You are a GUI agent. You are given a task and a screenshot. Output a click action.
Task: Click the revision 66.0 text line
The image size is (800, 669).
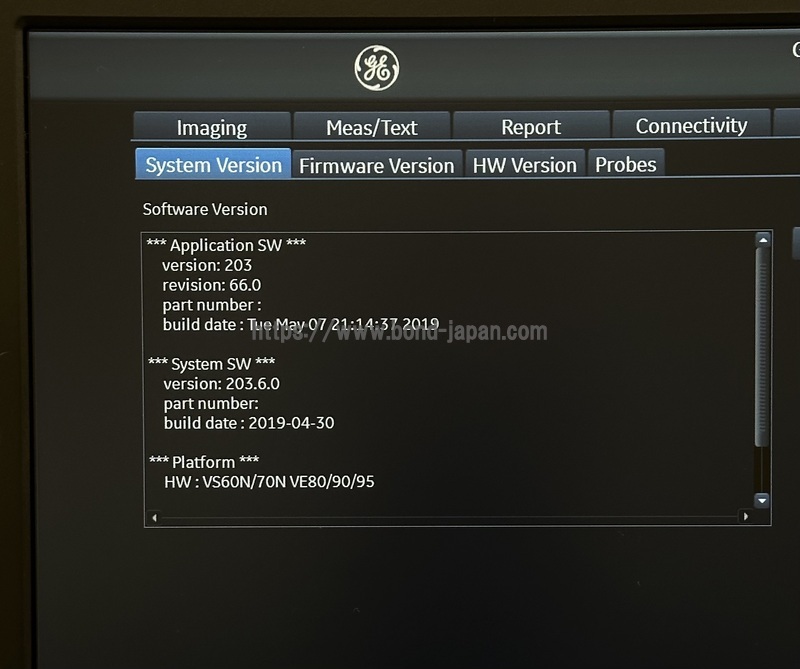coord(211,285)
